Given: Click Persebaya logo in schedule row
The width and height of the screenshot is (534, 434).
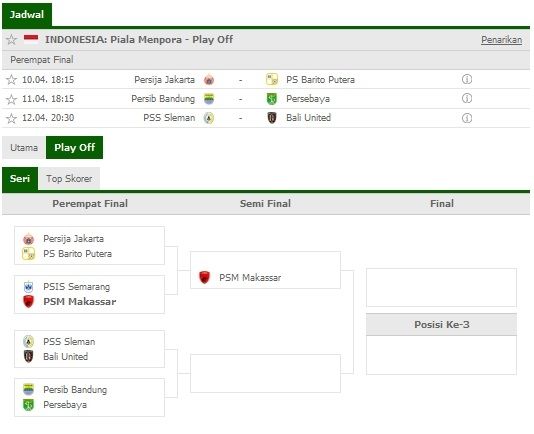Looking at the screenshot, I should coord(272,99).
